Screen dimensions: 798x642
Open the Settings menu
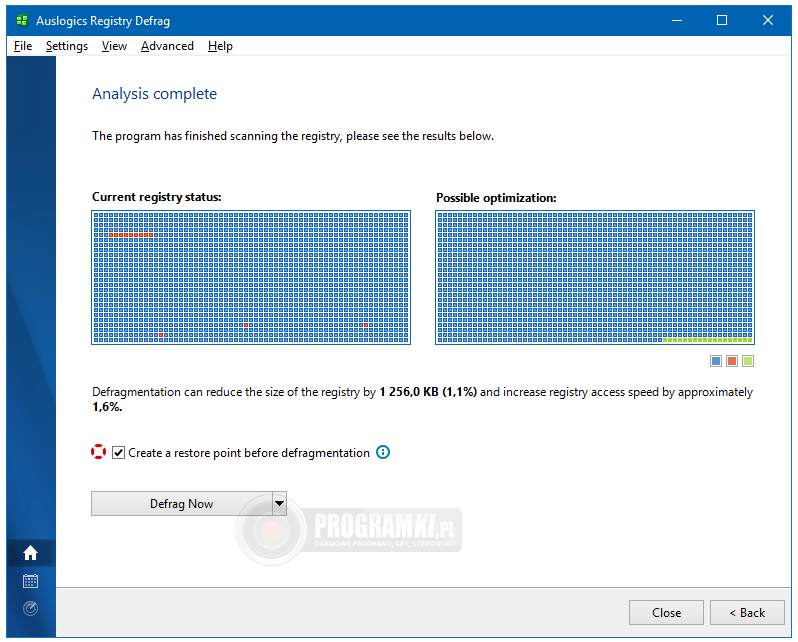pyautogui.click(x=67, y=46)
